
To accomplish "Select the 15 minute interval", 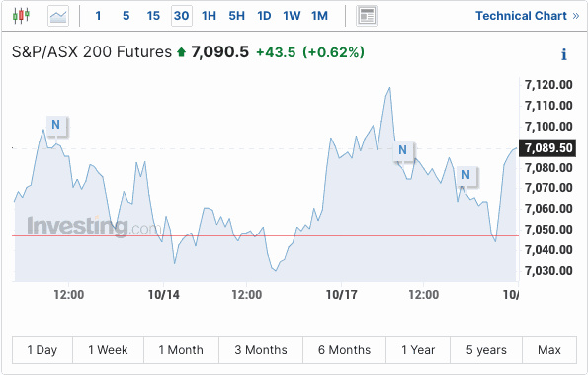I will 153,16.
